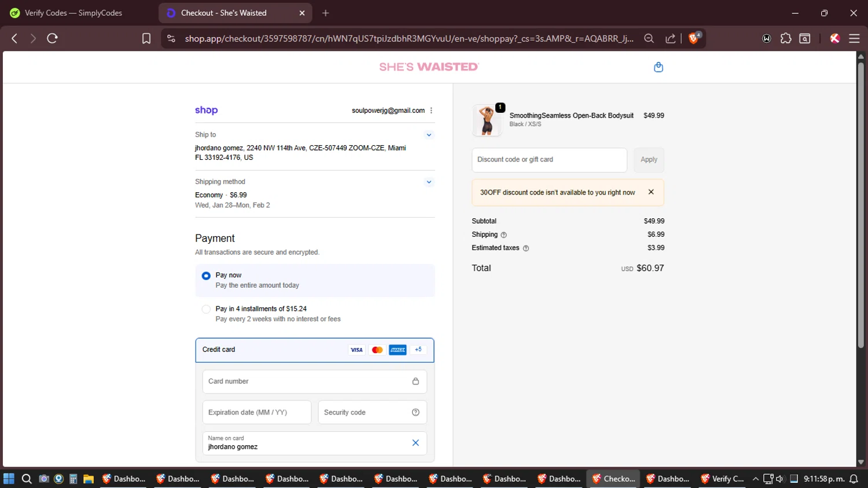Open account options menu beside the email
868x488 pixels.
click(x=431, y=111)
